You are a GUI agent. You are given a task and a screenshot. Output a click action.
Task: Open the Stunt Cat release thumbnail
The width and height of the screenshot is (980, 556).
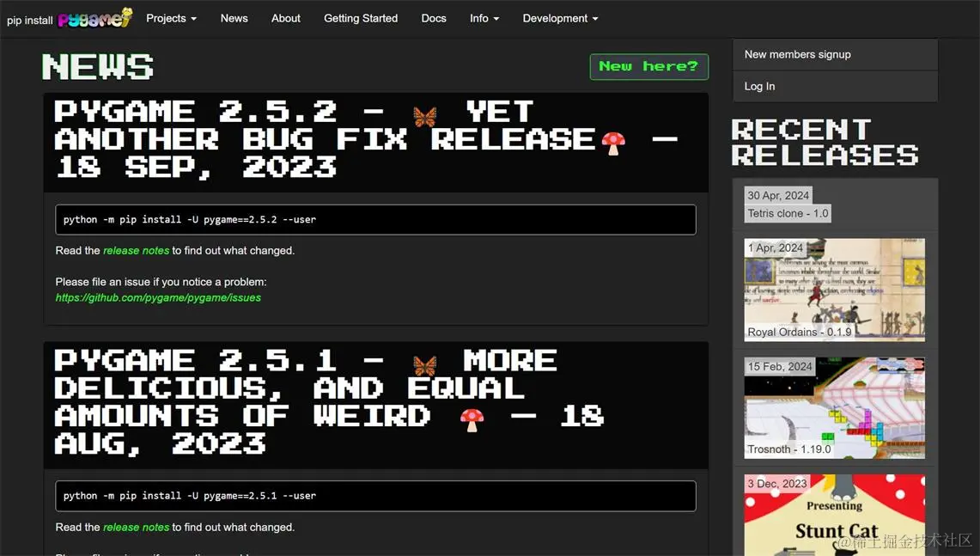[834, 515]
